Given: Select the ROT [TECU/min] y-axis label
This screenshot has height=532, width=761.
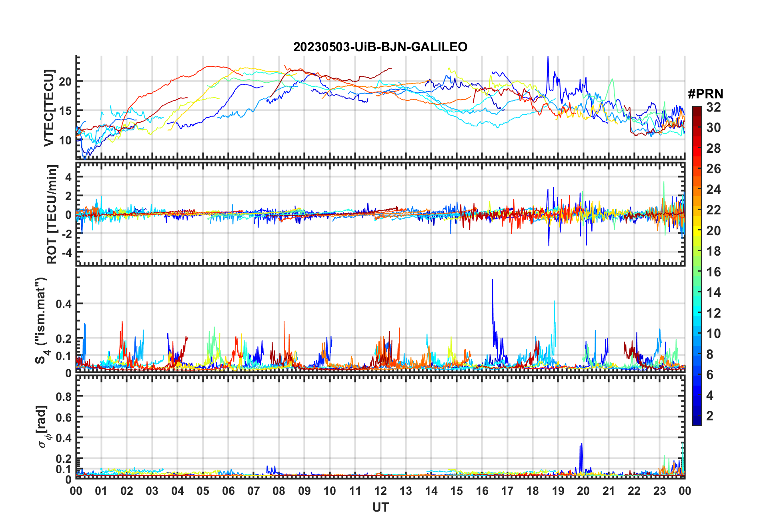Looking at the screenshot, I should (52, 214).
